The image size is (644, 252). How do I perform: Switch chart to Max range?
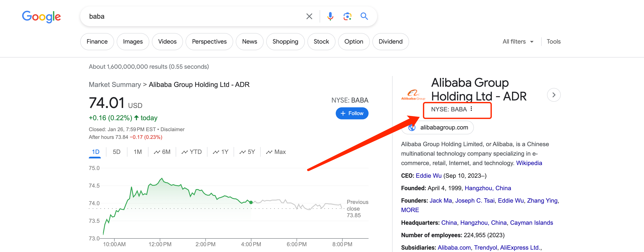pos(276,152)
